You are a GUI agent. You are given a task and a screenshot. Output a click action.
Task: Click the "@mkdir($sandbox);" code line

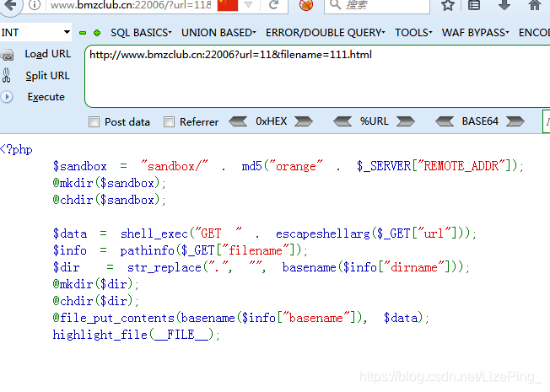click(x=109, y=183)
